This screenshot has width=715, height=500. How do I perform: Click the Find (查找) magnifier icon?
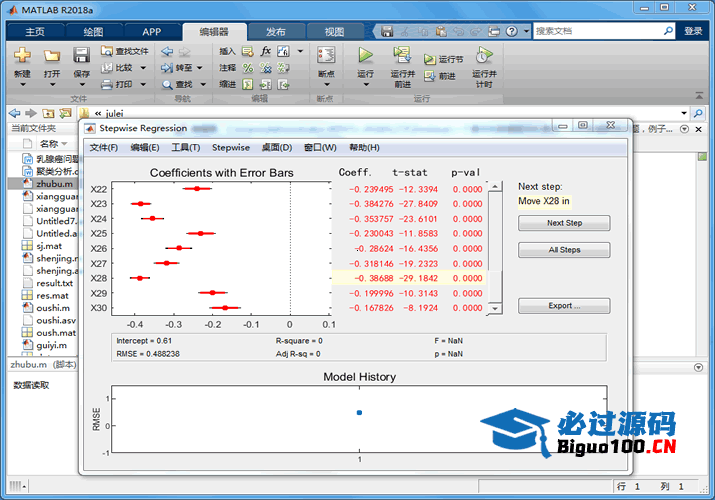coord(167,84)
